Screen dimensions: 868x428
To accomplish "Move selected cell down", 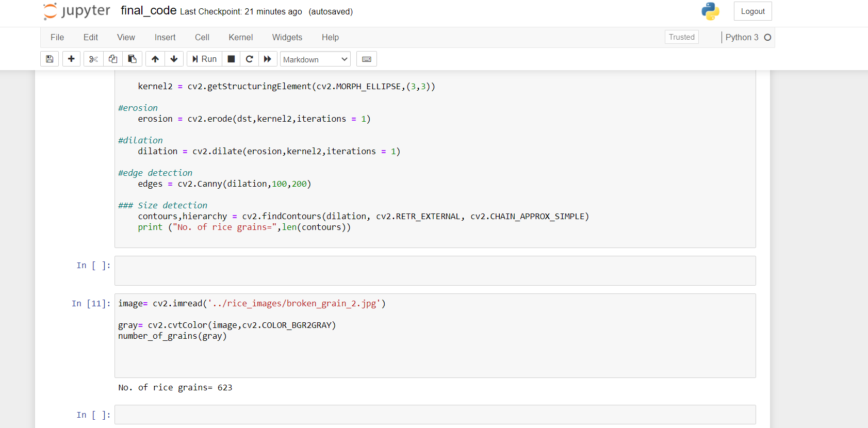I will (174, 59).
